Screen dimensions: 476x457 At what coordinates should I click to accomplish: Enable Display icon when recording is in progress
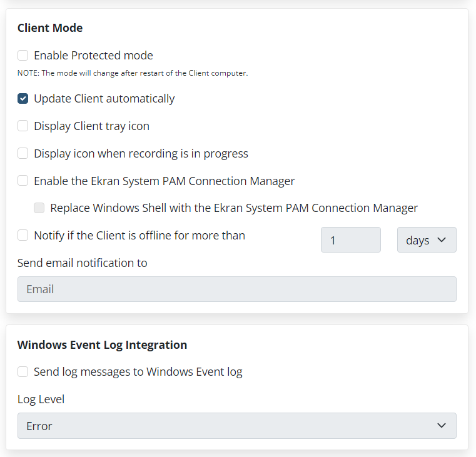pos(23,154)
